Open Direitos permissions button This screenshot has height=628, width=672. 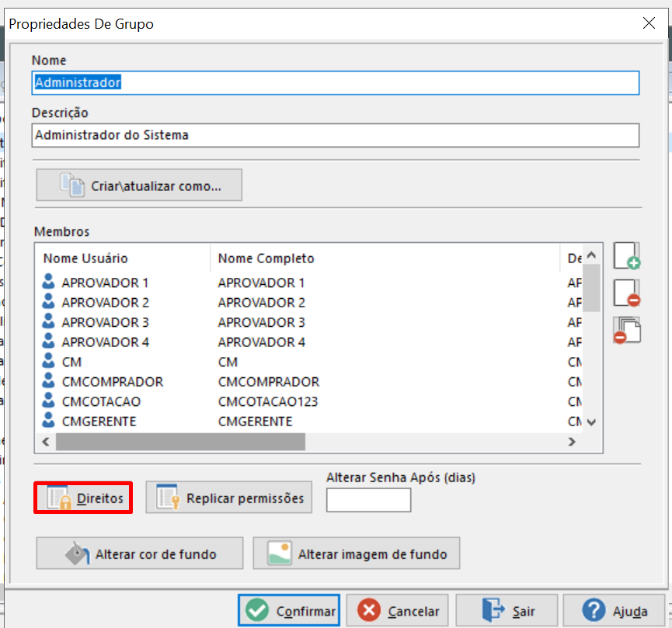[x=83, y=498]
